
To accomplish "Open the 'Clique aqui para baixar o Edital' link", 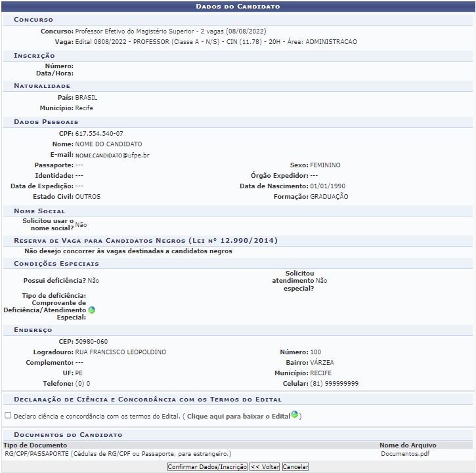I will point(238,416).
